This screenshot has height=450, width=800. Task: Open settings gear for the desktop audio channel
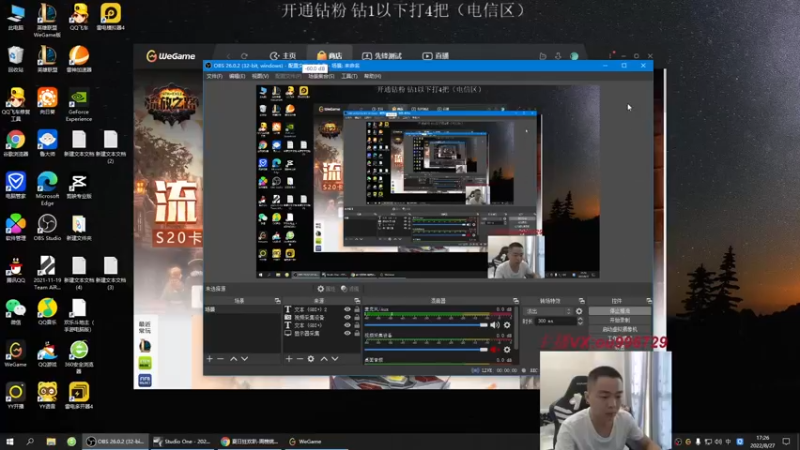[x=507, y=325]
